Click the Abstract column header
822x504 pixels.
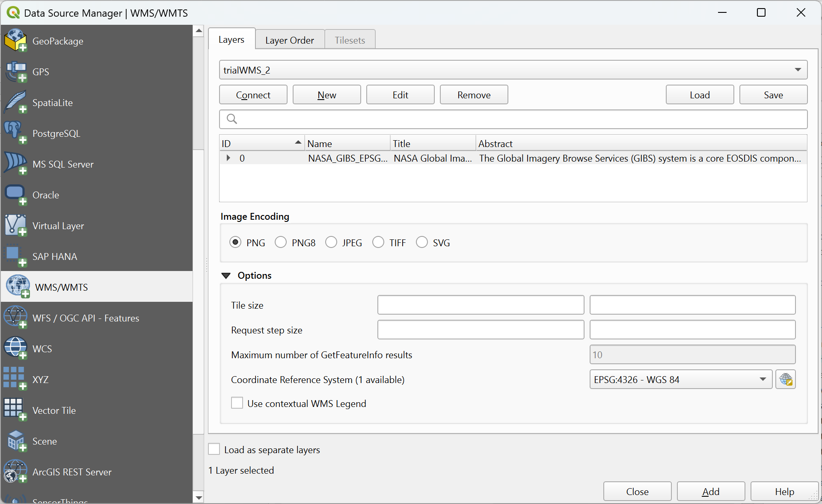(641, 144)
